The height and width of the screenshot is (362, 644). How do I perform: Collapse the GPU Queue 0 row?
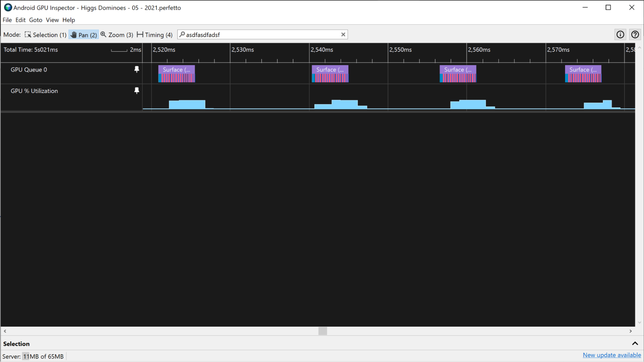coord(28,70)
